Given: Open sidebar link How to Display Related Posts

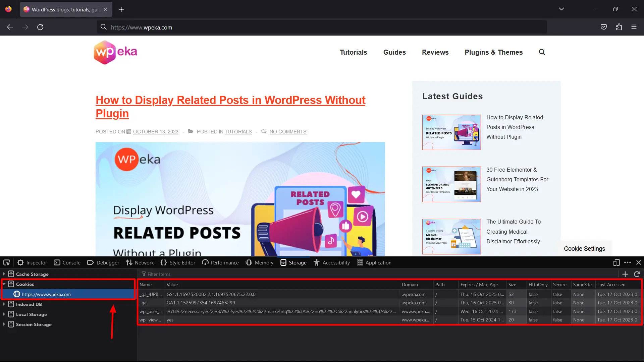Looking at the screenshot, I should [x=515, y=127].
